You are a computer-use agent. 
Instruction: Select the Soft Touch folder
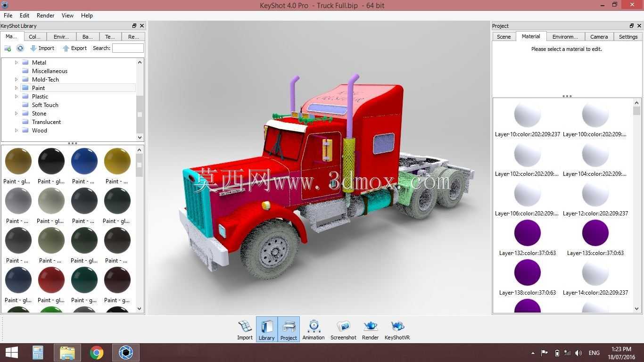pyautogui.click(x=45, y=105)
